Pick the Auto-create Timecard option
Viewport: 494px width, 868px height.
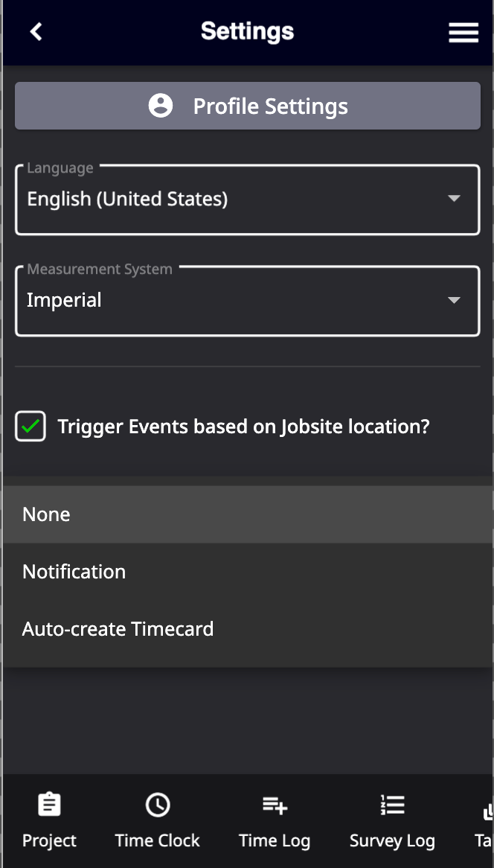(247, 629)
